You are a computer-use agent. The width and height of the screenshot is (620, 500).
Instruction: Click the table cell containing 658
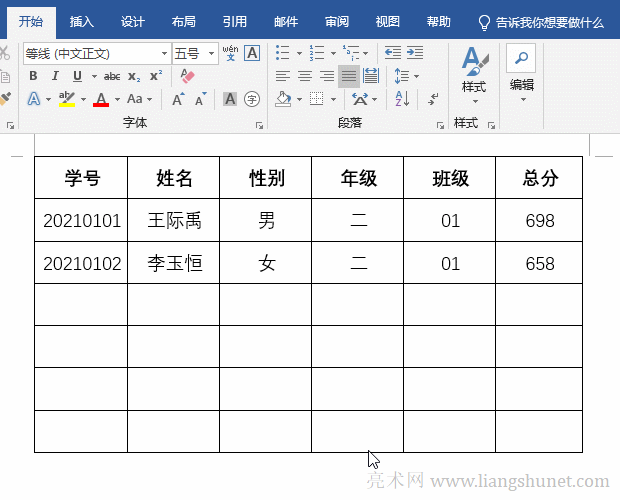pos(539,263)
